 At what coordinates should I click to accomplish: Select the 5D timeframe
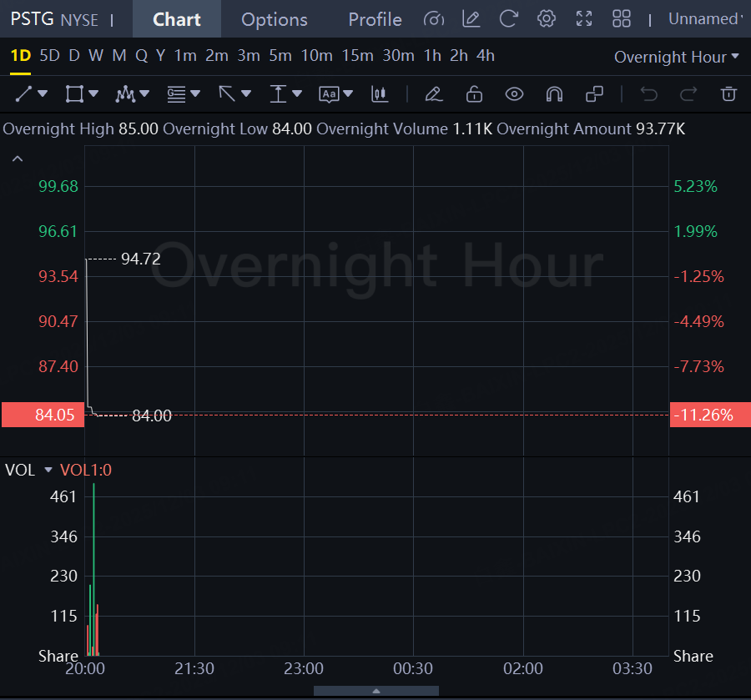(49, 56)
